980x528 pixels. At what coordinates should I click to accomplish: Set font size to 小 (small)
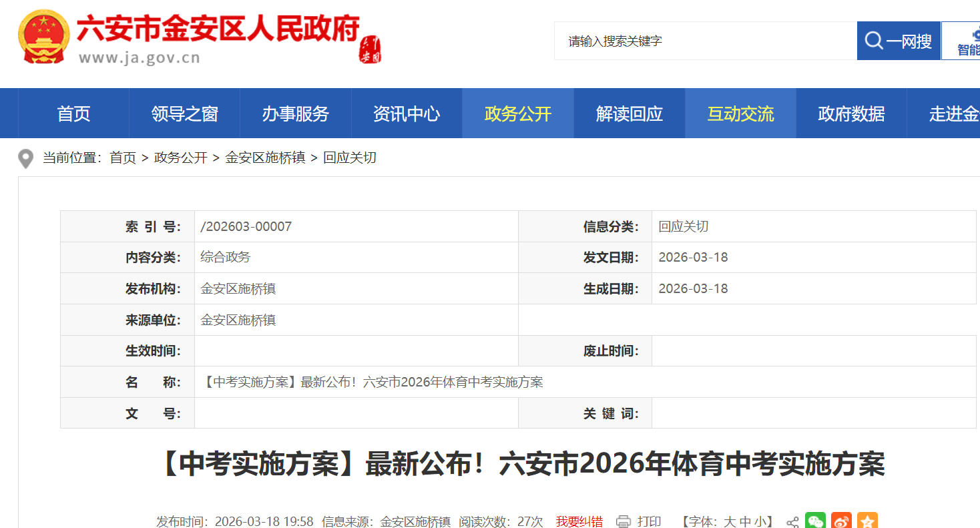(760, 522)
